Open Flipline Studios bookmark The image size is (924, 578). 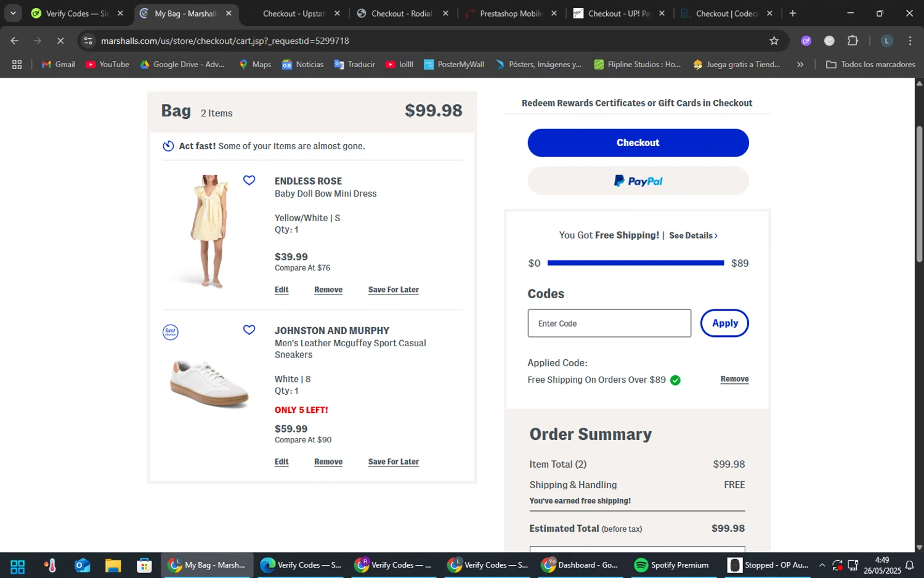pyautogui.click(x=637, y=64)
